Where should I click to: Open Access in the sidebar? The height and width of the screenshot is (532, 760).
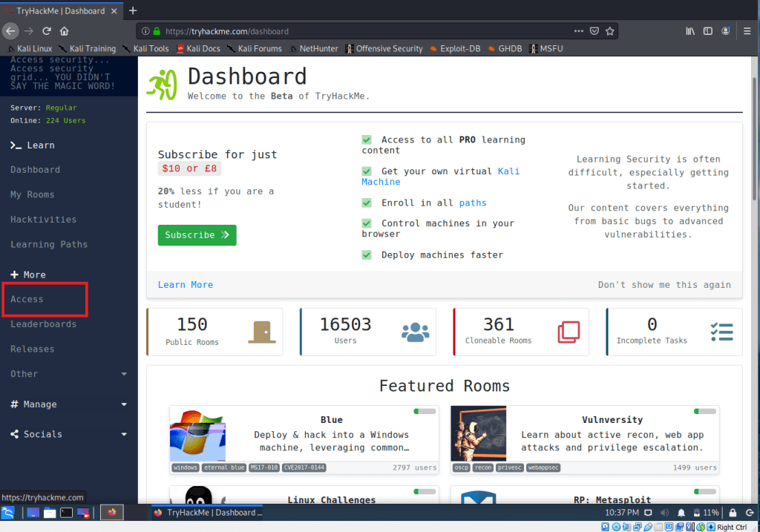pos(27,299)
